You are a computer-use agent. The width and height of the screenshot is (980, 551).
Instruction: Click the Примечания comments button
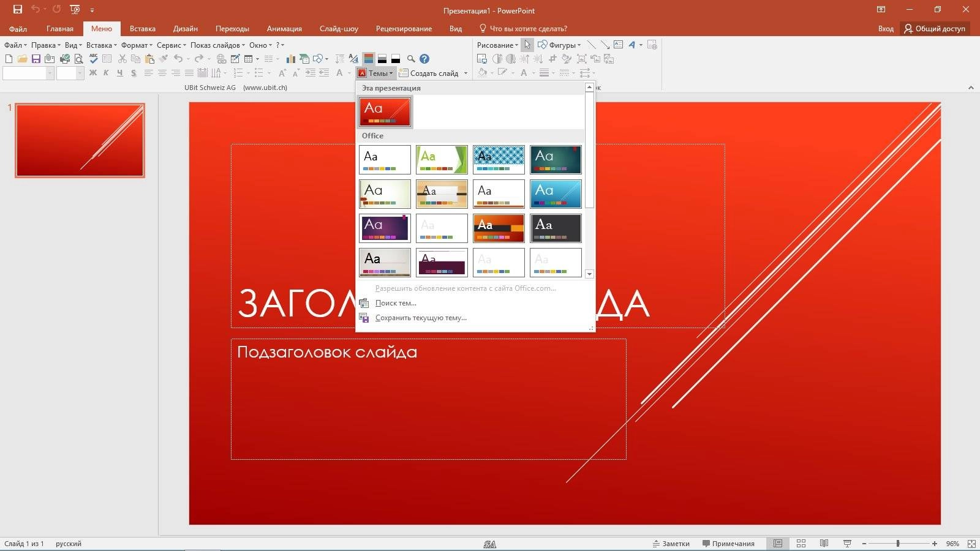coord(728,543)
